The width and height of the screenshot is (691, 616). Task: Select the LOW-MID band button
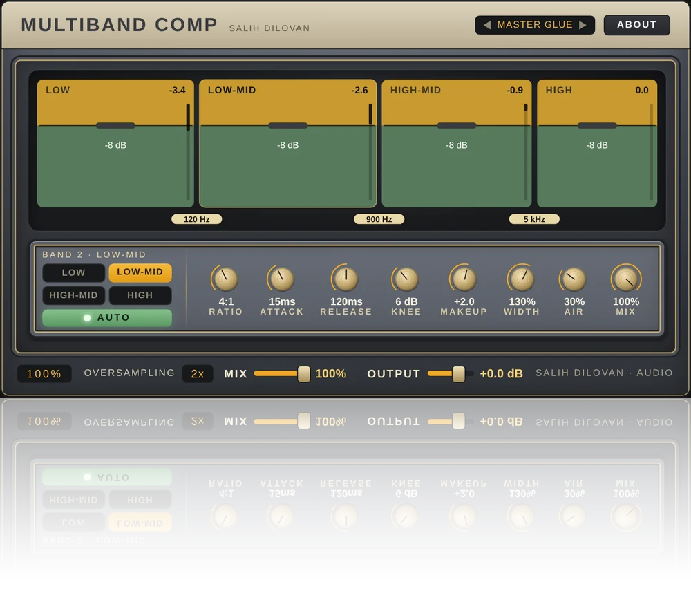(140, 272)
